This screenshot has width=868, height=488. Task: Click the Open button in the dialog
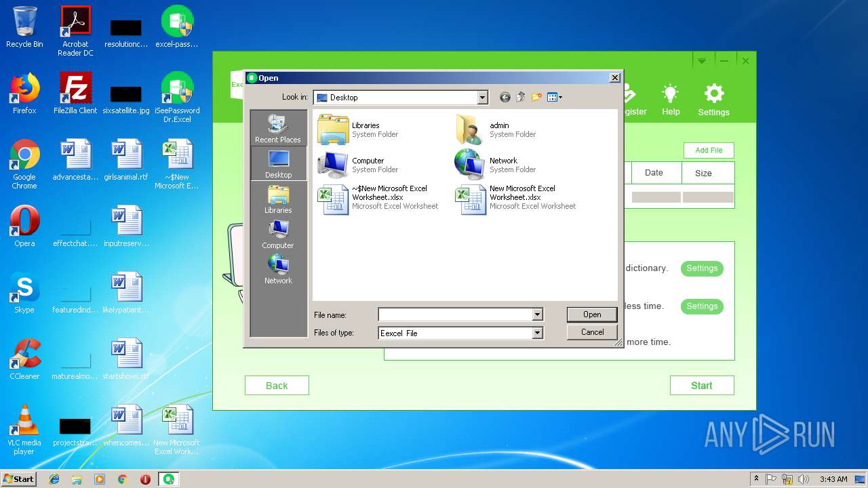tap(592, 314)
